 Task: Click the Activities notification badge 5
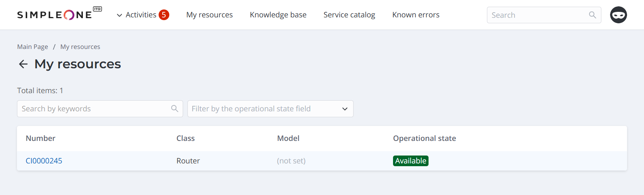pyautogui.click(x=164, y=15)
